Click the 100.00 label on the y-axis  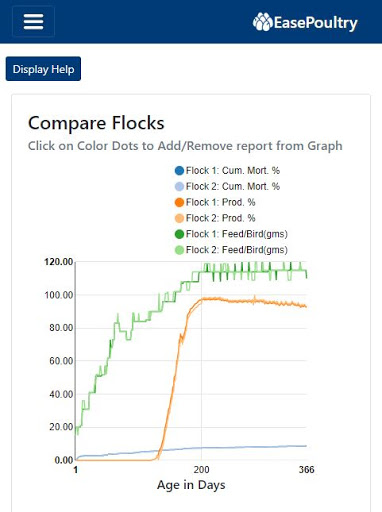(x=59, y=295)
